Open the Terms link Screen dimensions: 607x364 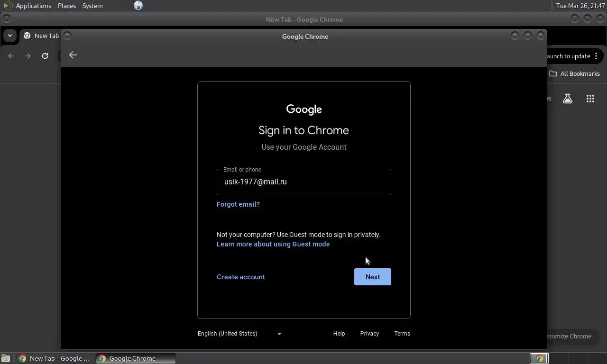[x=402, y=334]
